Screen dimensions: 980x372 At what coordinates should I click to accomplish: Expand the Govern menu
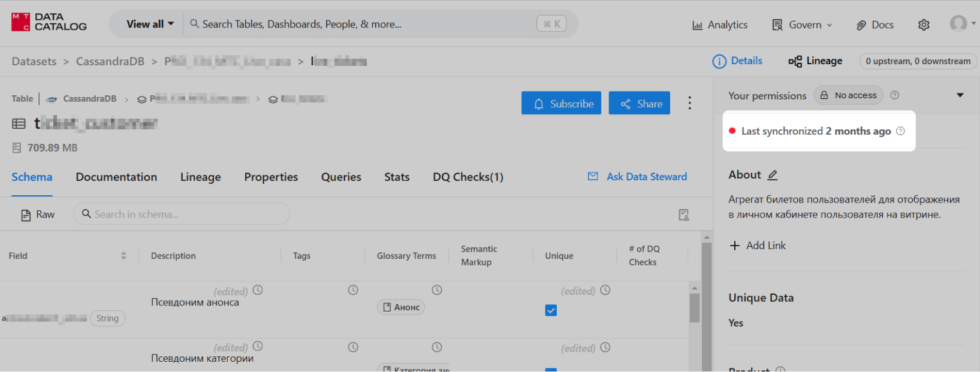point(803,25)
